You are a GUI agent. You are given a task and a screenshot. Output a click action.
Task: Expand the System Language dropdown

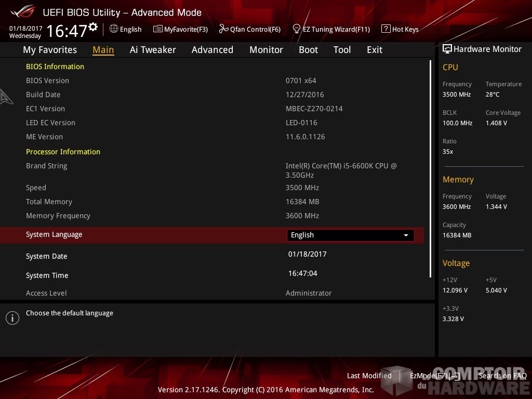[x=350, y=235]
